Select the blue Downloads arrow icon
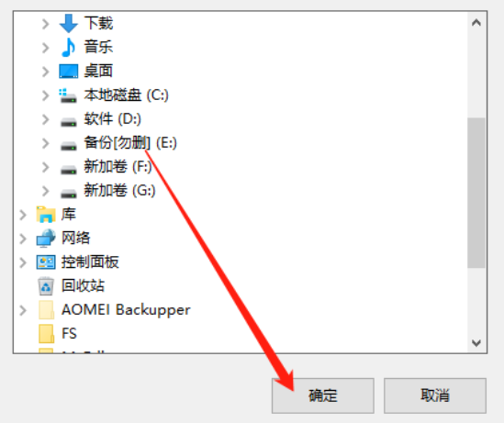504x423 pixels. (x=69, y=24)
